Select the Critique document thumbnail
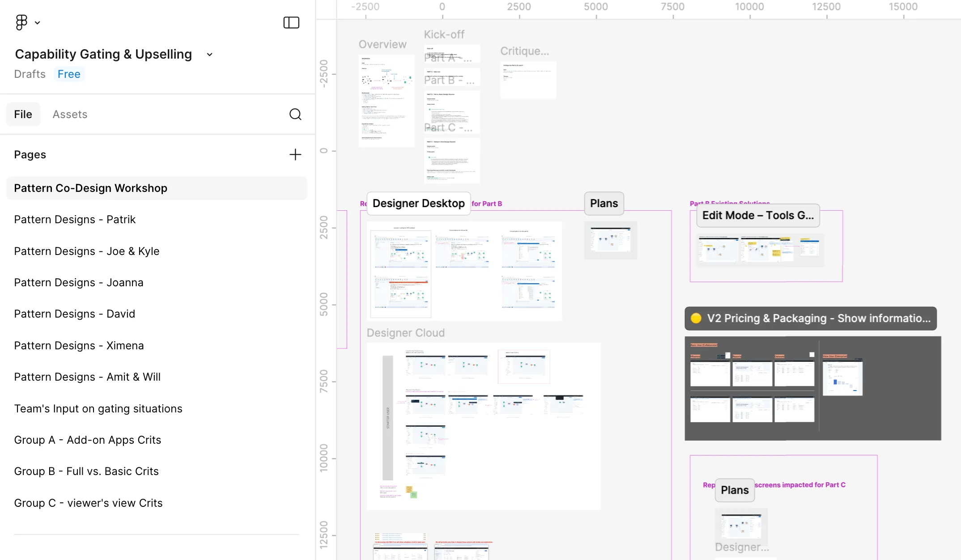This screenshot has width=961, height=560. pyautogui.click(x=528, y=80)
